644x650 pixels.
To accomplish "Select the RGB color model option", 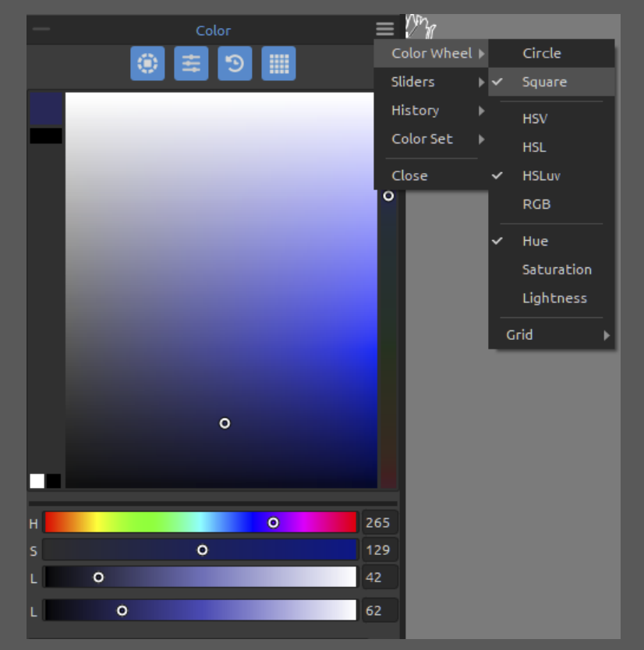I will coord(536,204).
